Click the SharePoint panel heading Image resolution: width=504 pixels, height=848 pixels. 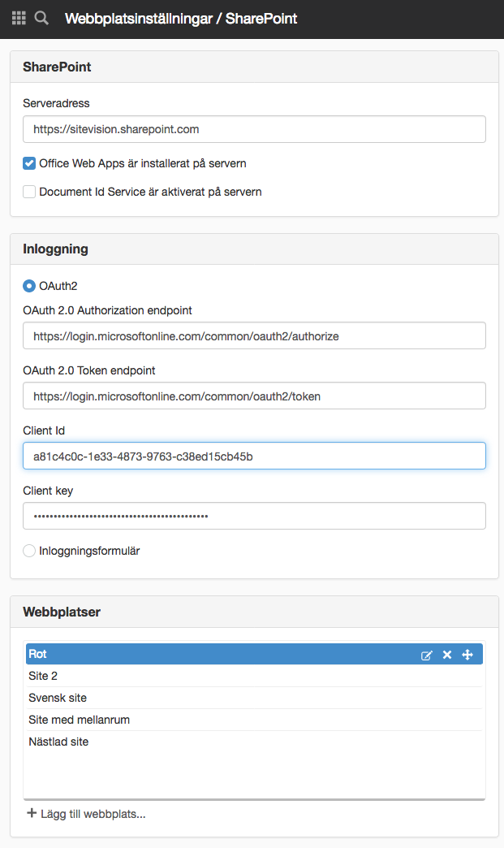click(x=57, y=67)
